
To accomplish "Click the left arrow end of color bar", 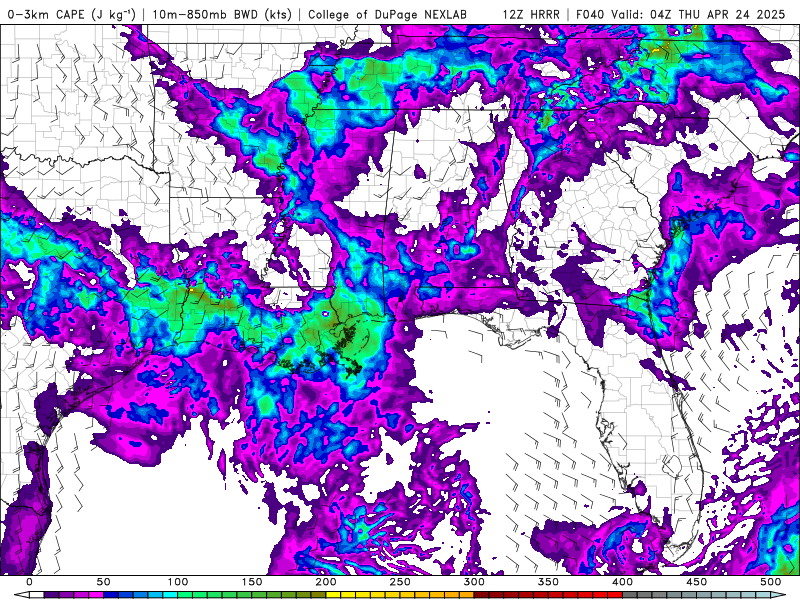I will pos(22,594).
